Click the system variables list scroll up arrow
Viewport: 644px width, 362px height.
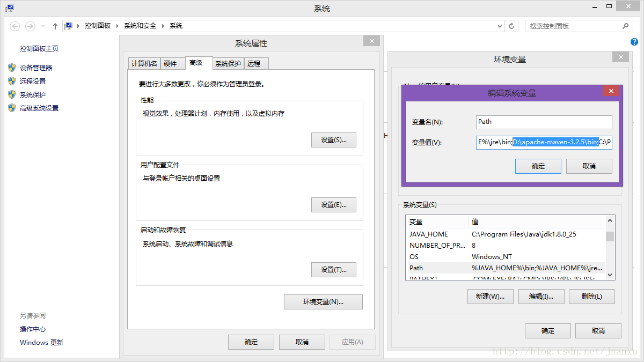click(x=610, y=221)
